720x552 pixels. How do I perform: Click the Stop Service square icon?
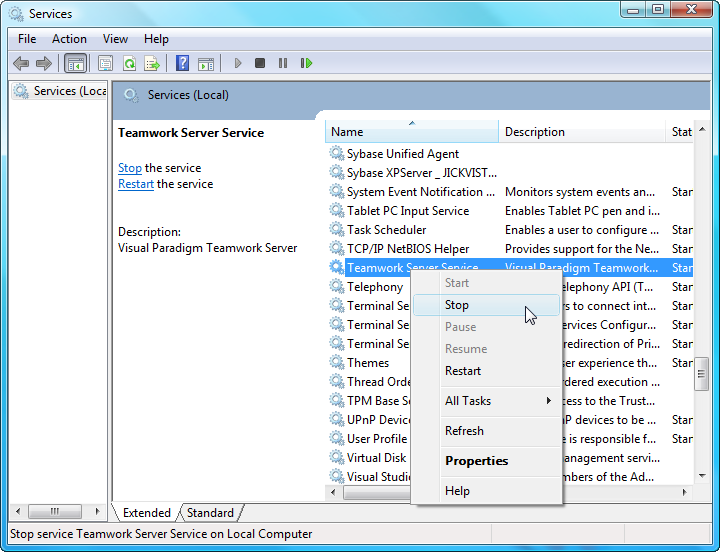260,63
